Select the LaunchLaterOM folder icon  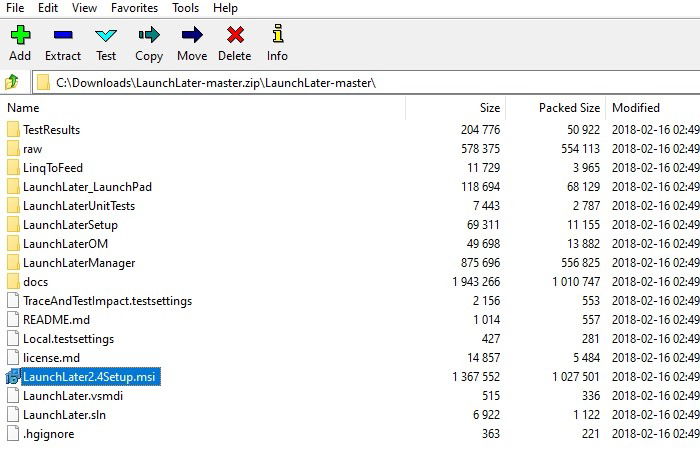[13, 243]
